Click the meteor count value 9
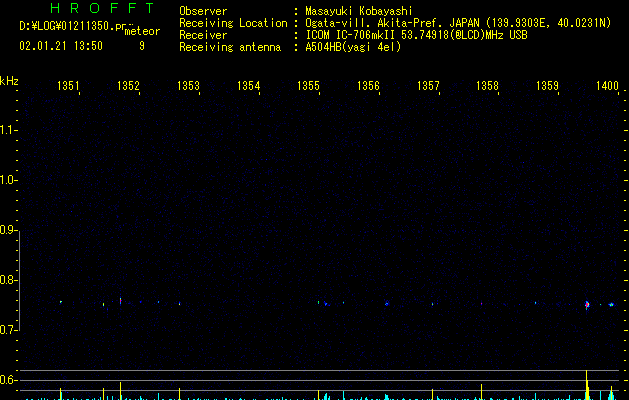This screenshot has width=629, height=400. (x=142, y=46)
